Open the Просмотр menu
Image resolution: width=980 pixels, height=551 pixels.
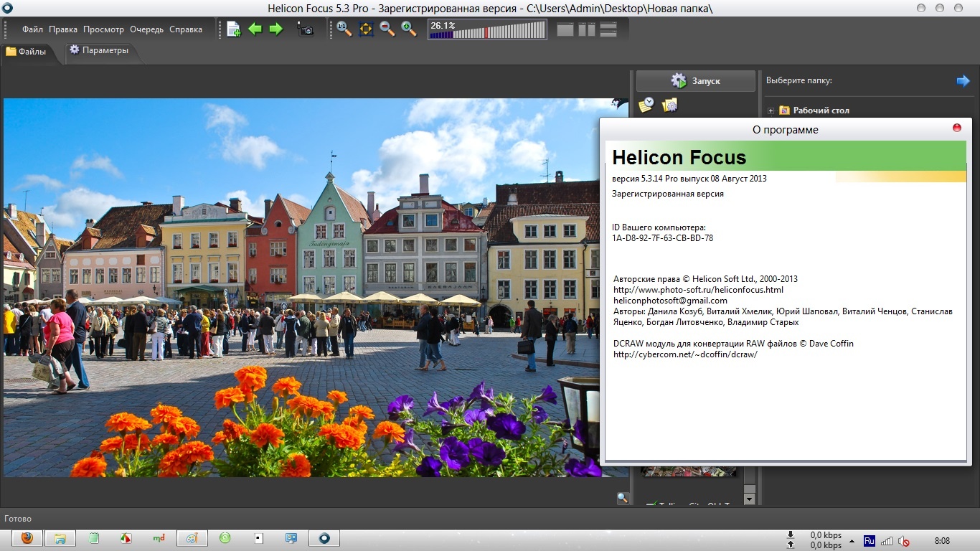tap(103, 29)
